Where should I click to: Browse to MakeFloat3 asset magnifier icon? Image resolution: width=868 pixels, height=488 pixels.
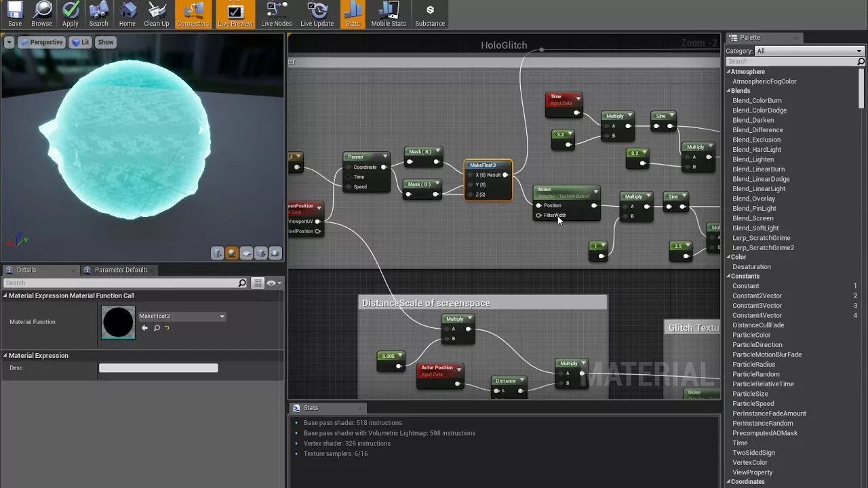click(x=156, y=328)
